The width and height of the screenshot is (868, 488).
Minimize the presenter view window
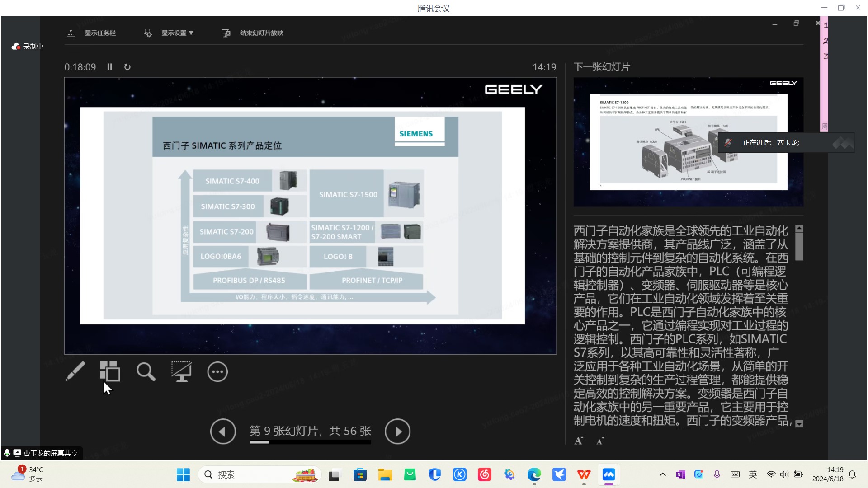[x=775, y=23]
